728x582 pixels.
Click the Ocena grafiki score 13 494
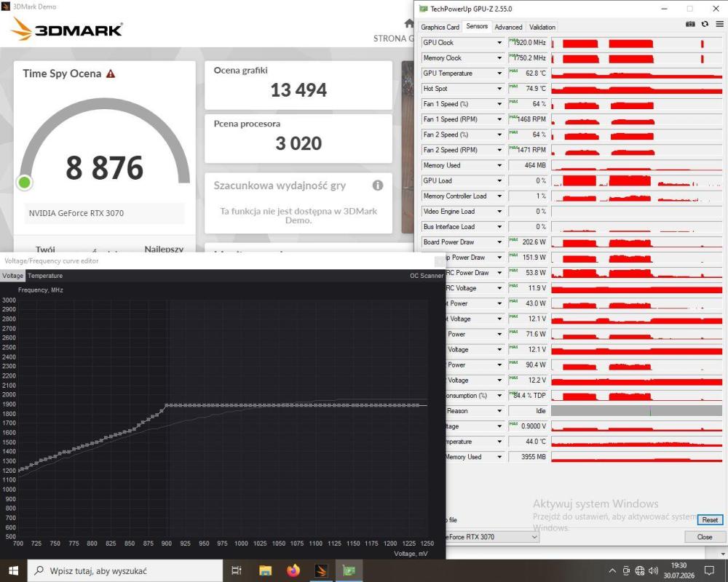298,90
